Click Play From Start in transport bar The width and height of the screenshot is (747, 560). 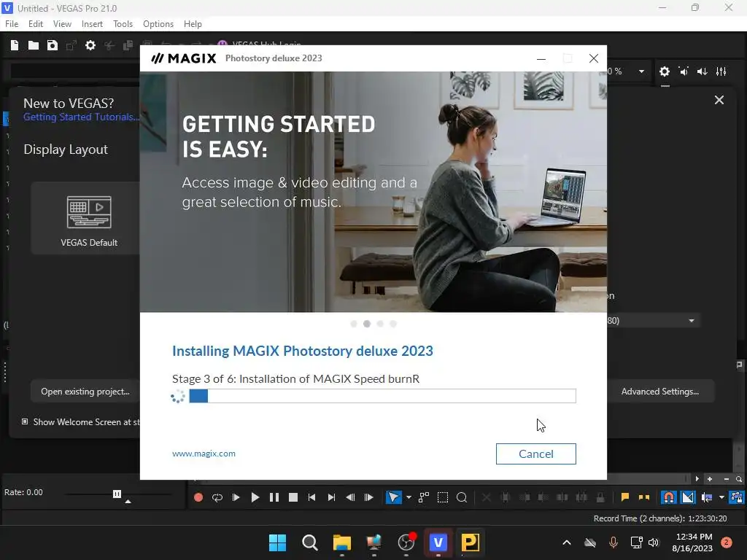[236, 497]
